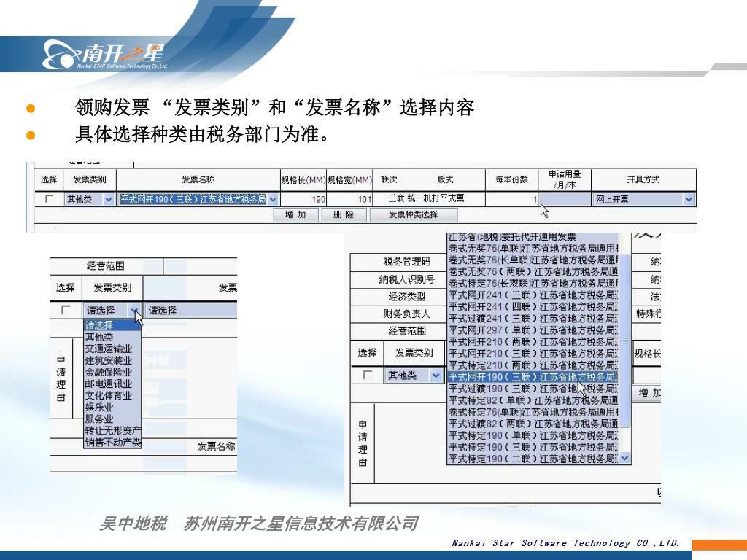Screen dimensions: 747x560
Task: Open the 请选择 invoice name combo box
Action: point(190,311)
